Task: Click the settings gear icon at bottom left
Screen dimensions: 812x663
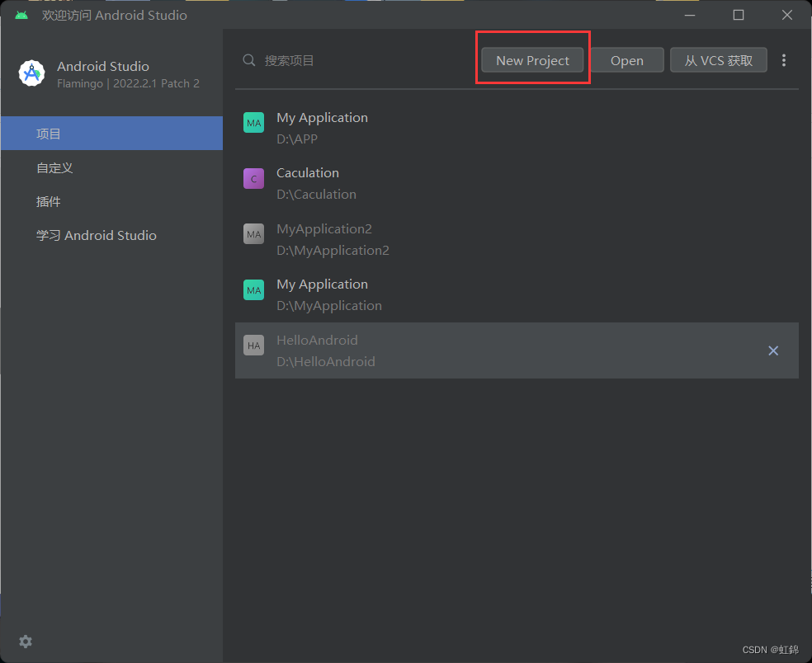Action: pyautogui.click(x=26, y=642)
